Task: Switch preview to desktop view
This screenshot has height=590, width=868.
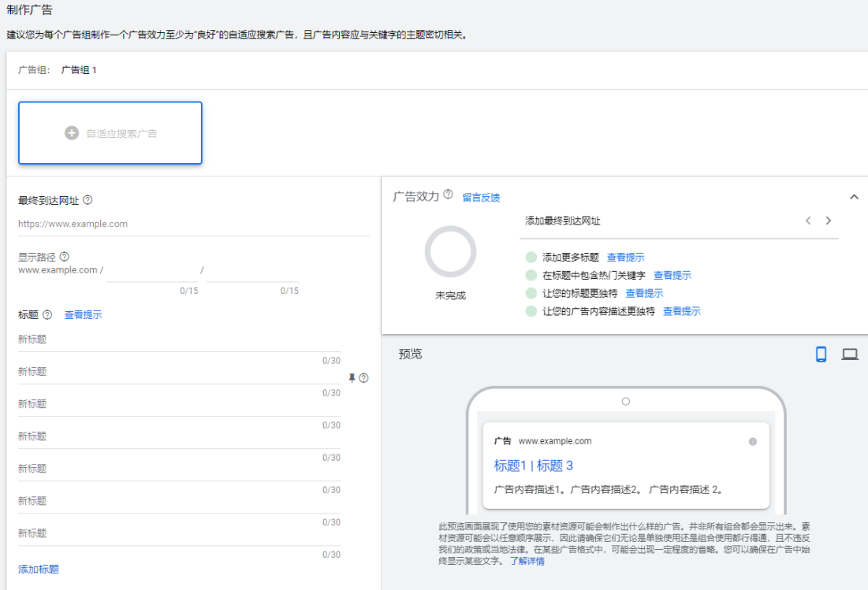Action: [x=850, y=354]
